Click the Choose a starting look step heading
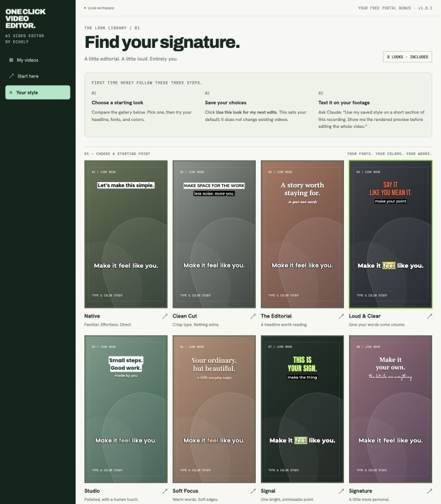The height and width of the screenshot is (504, 441). (x=117, y=103)
